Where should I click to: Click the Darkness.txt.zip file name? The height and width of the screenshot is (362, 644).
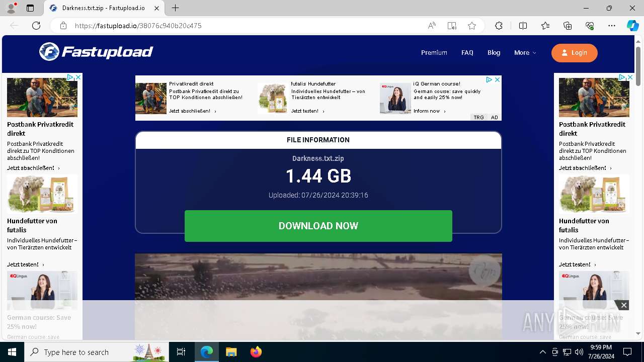318,158
